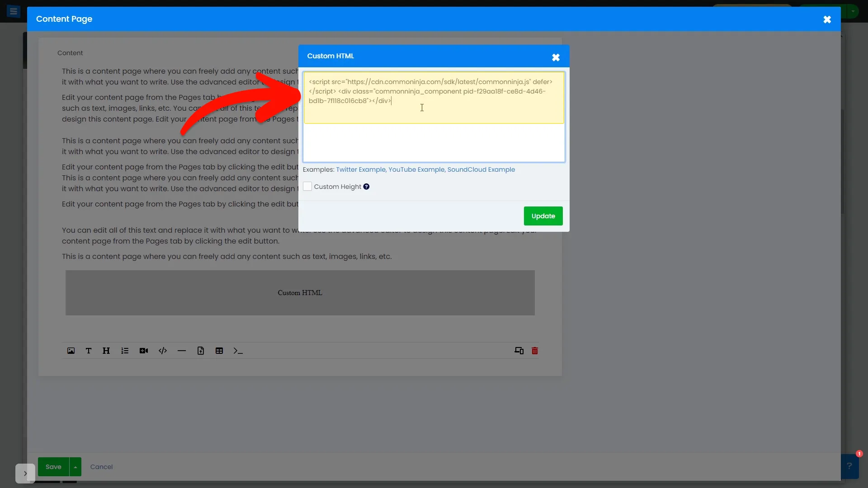Insert a custom HTML code block
868x488 pixels.
point(163,351)
